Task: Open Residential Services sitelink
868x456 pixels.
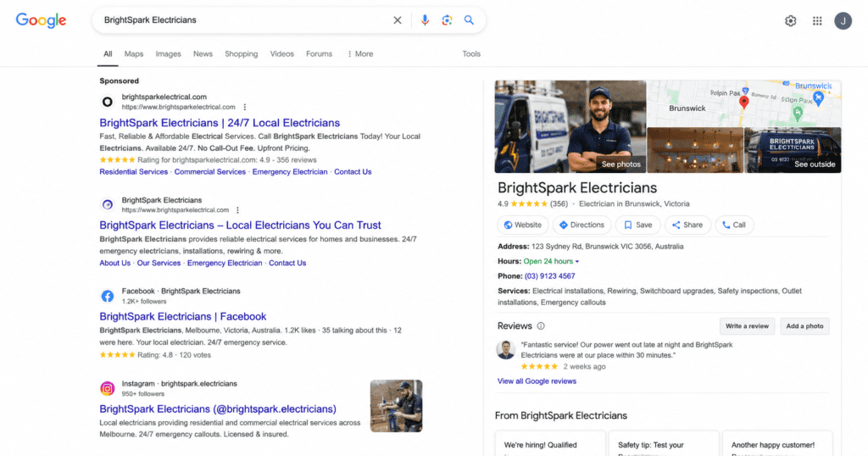Action: pyautogui.click(x=133, y=172)
